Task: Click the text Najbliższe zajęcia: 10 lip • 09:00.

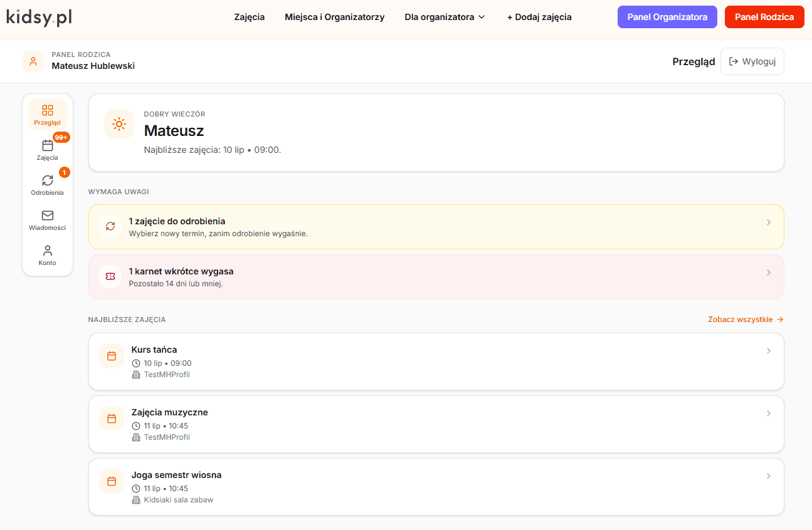Action: pos(213,150)
